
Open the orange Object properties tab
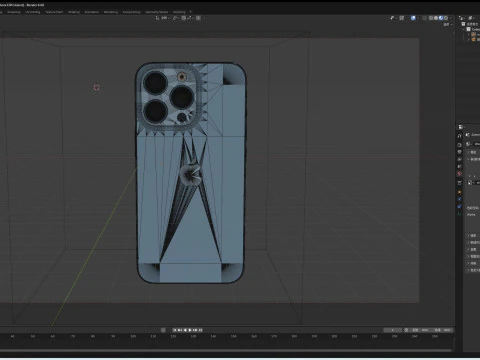coord(459,192)
